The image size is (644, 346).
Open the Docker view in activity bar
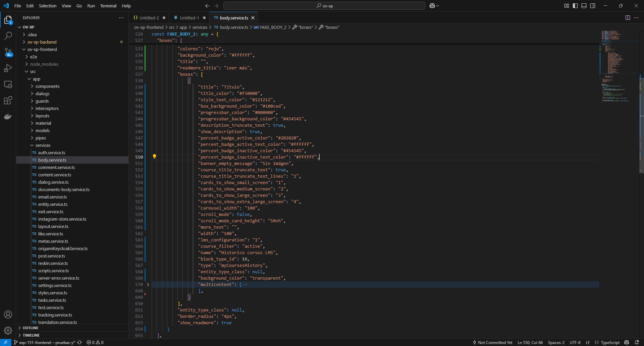click(x=8, y=116)
